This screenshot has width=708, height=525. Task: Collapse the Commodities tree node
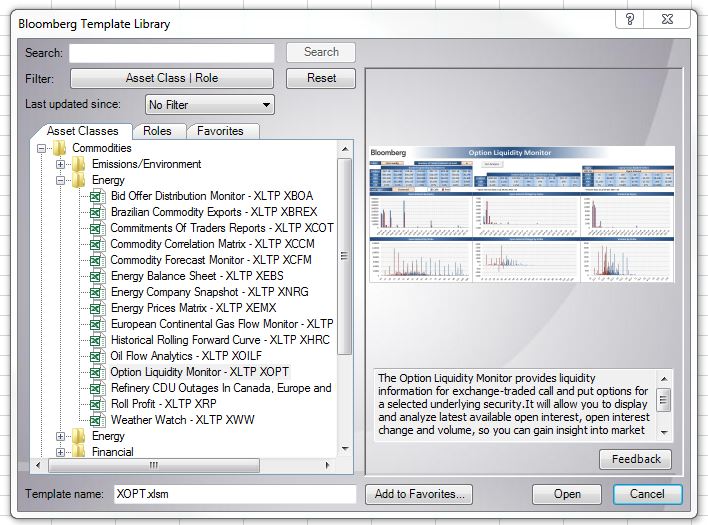42,148
